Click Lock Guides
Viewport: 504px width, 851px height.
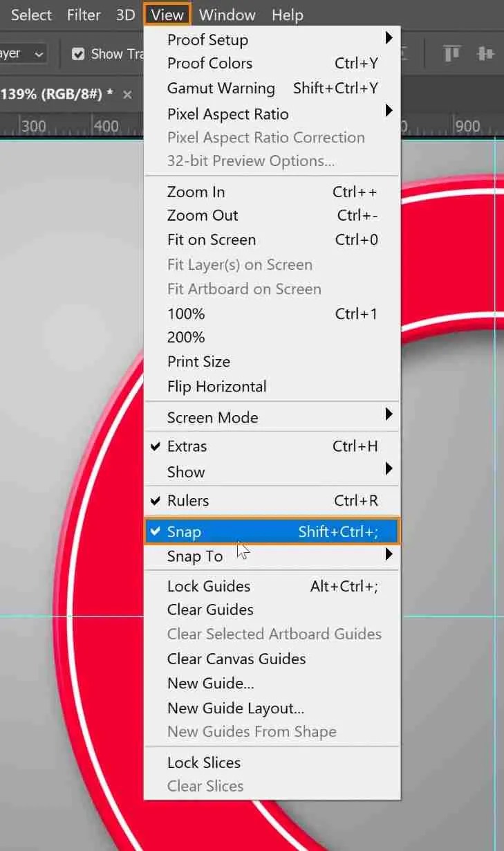tap(209, 585)
